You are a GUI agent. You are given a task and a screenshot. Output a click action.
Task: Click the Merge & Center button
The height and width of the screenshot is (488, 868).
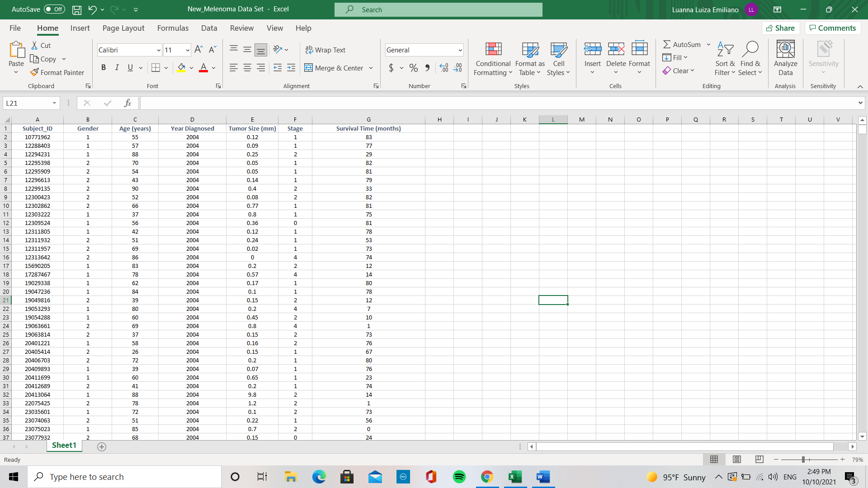(334, 68)
